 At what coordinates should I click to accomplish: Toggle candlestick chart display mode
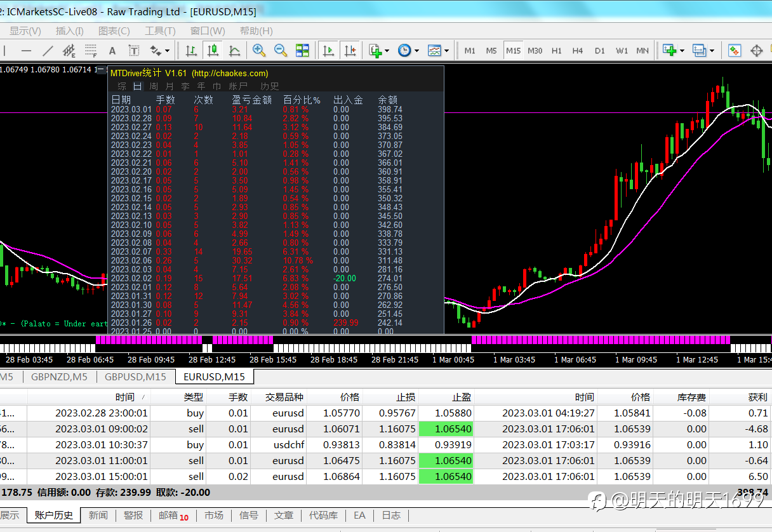(x=213, y=51)
